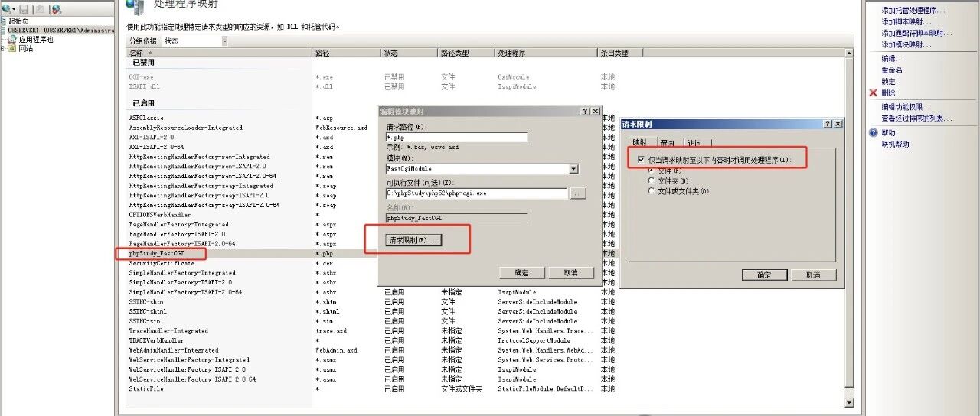The image size is (980, 416).
Task: Click the 锁定 action link
Action: pyautogui.click(x=888, y=82)
